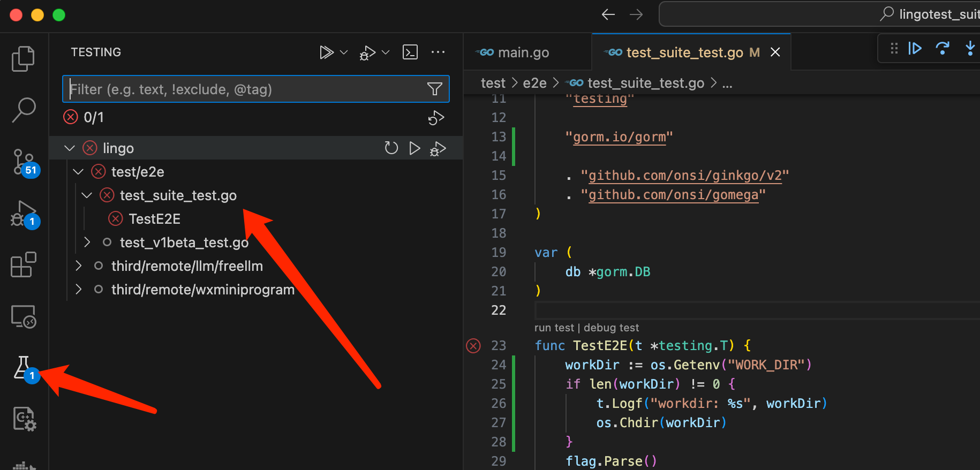The image size is (980, 470).
Task: Open the github.com/onsi/gomega link
Action: [673, 195]
